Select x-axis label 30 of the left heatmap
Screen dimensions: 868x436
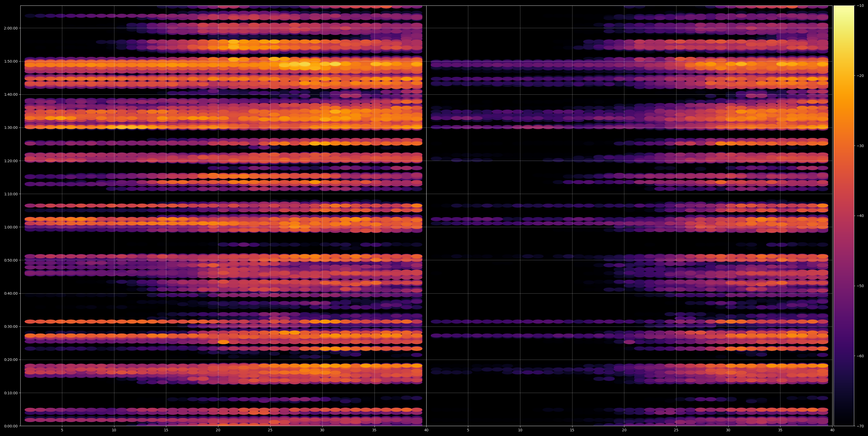click(x=322, y=430)
